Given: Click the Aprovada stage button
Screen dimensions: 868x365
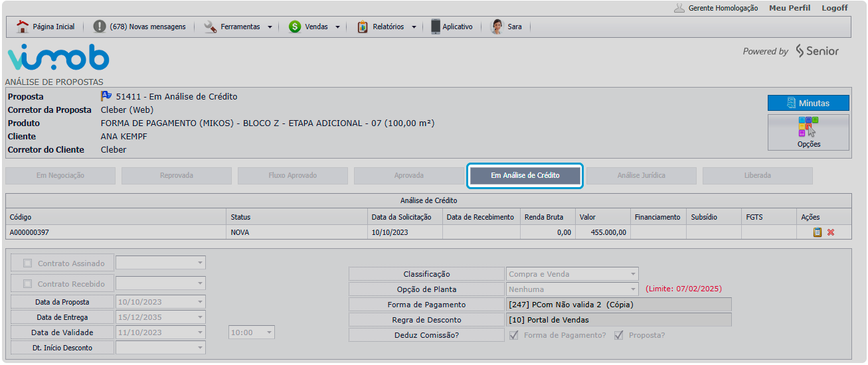Looking at the screenshot, I should click(409, 176).
